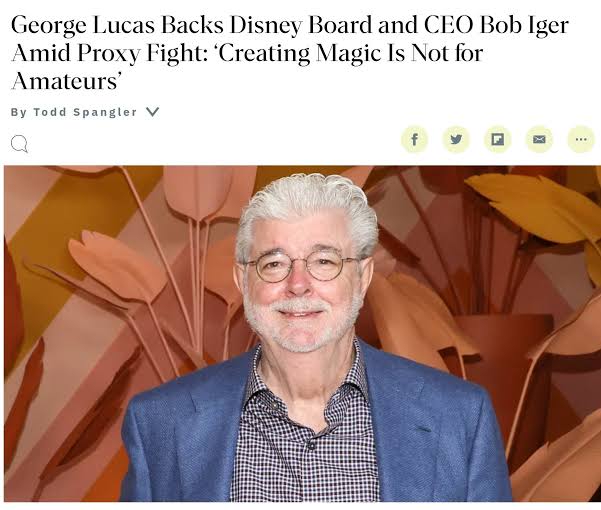Open more sharing options ellipsis
The image size is (601, 510).
coord(581,139)
